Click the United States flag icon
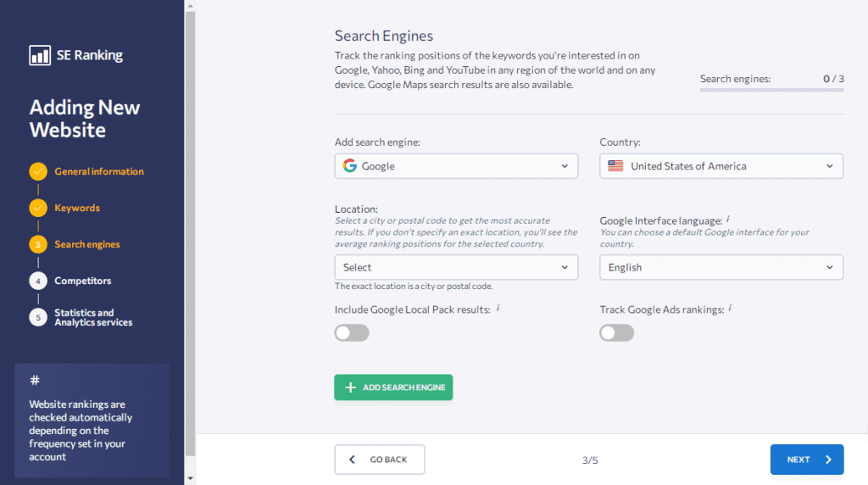The image size is (868, 485). point(615,165)
